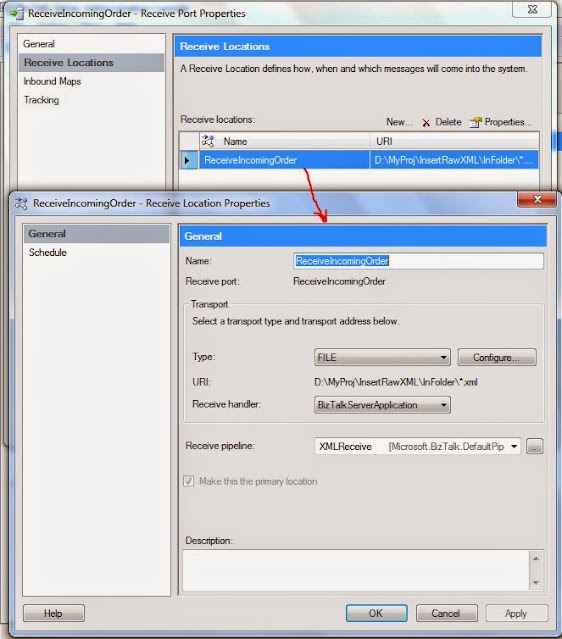Click the Apply button
Image resolution: width=562 pixels, height=639 pixels.
516,613
